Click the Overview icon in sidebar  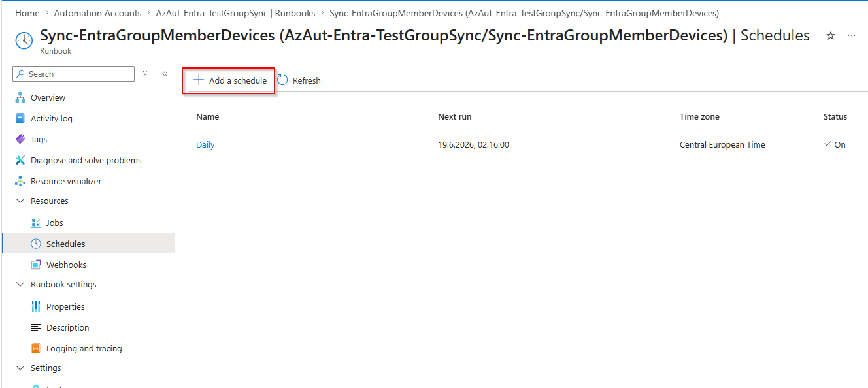[20, 98]
